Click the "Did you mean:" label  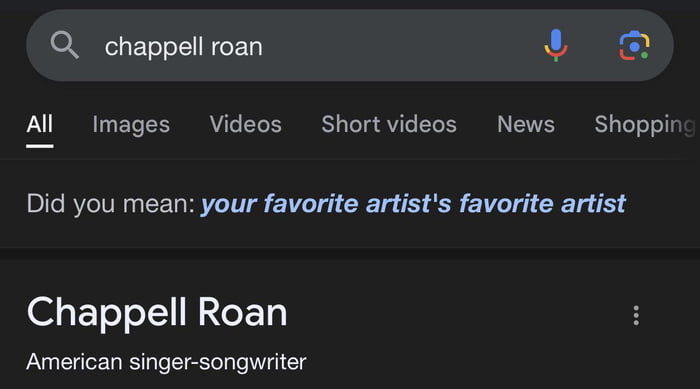click(111, 204)
